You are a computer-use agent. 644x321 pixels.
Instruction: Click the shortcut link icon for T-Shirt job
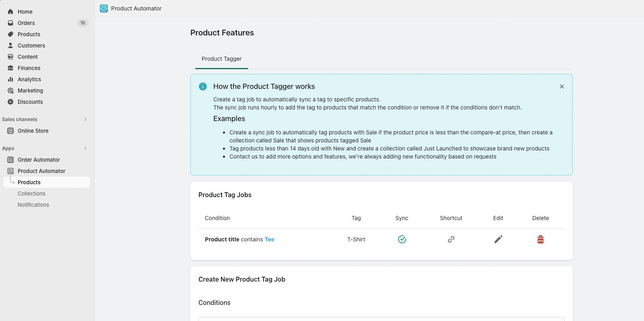point(451,239)
